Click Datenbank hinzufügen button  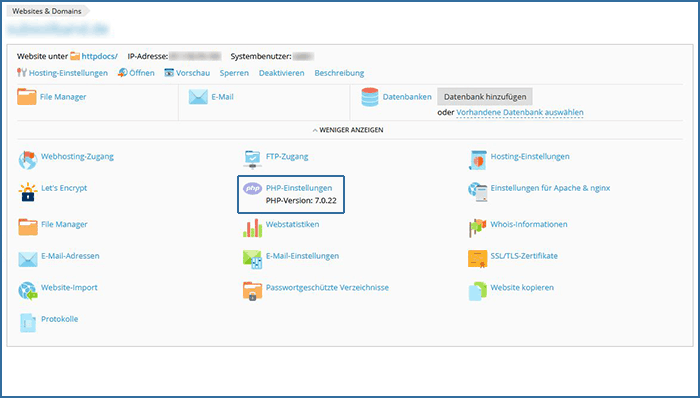click(x=485, y=97)
